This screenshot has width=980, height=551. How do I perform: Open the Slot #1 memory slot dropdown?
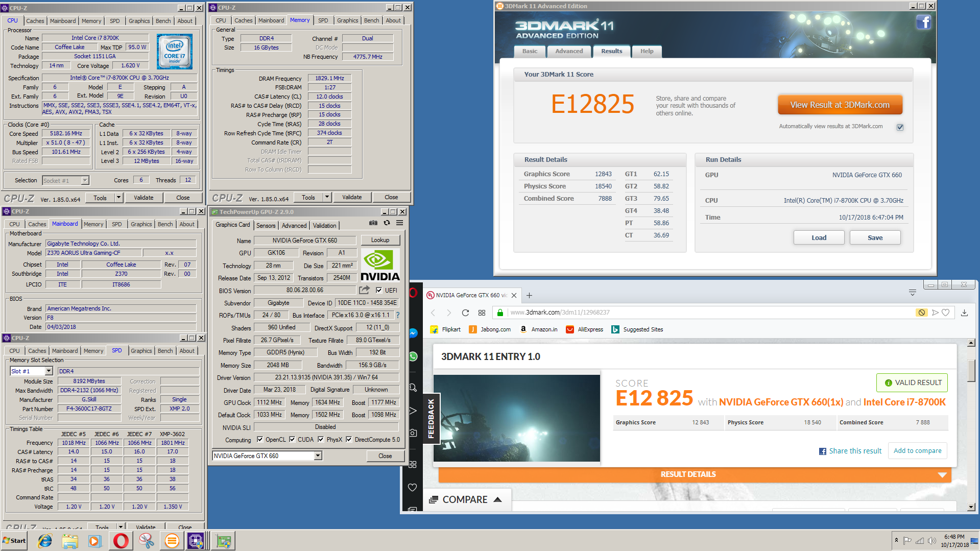tap(49, 371)
